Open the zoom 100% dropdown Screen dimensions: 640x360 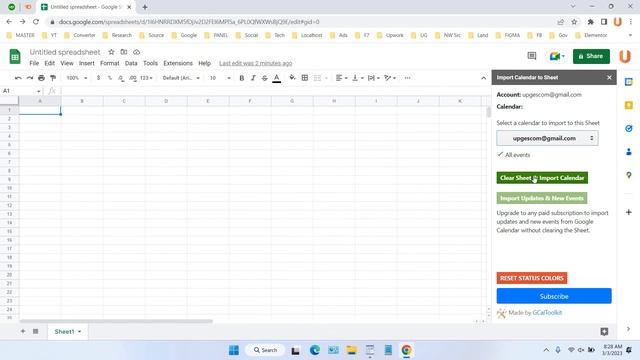77,78
